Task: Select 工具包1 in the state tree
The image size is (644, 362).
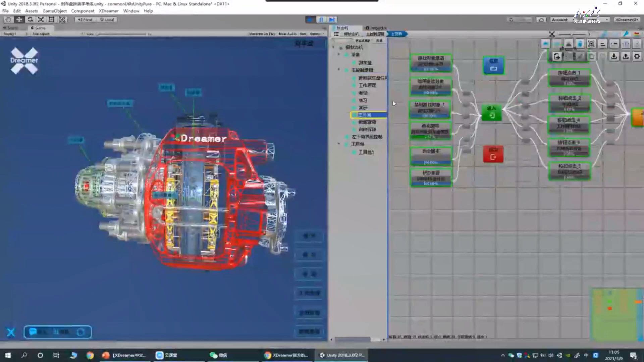Action: [366, 152]
